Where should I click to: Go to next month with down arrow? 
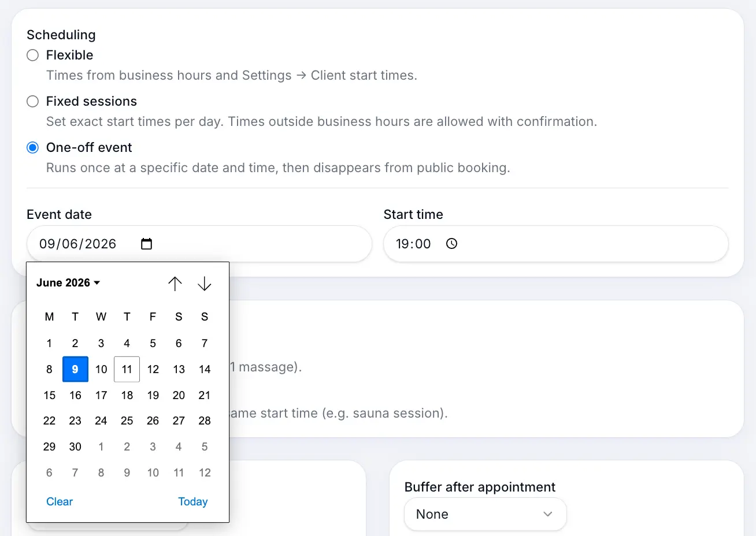(x=205, y=284)
